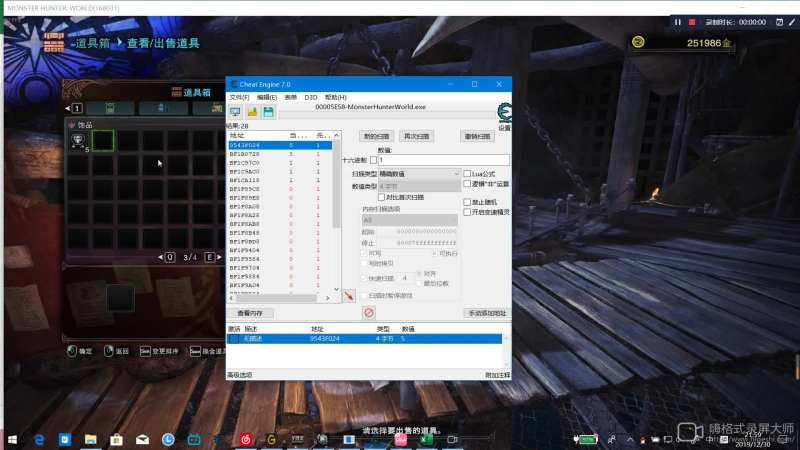The image size is (800, 450).
Task: Open the D3D menu
Action: point(311,97)
